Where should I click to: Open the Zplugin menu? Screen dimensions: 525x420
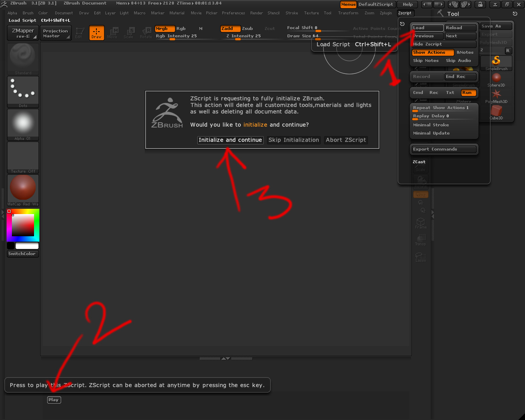[386, 13]
